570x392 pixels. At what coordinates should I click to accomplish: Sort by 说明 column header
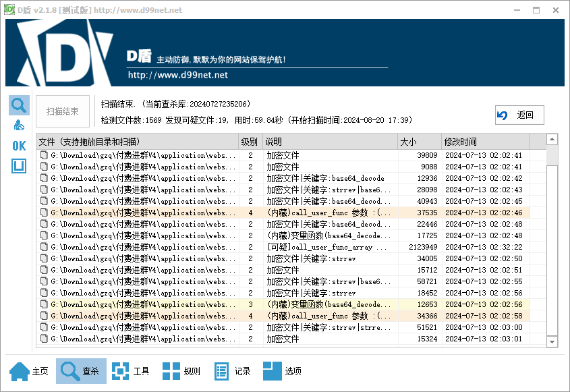(x=330, y=142)
